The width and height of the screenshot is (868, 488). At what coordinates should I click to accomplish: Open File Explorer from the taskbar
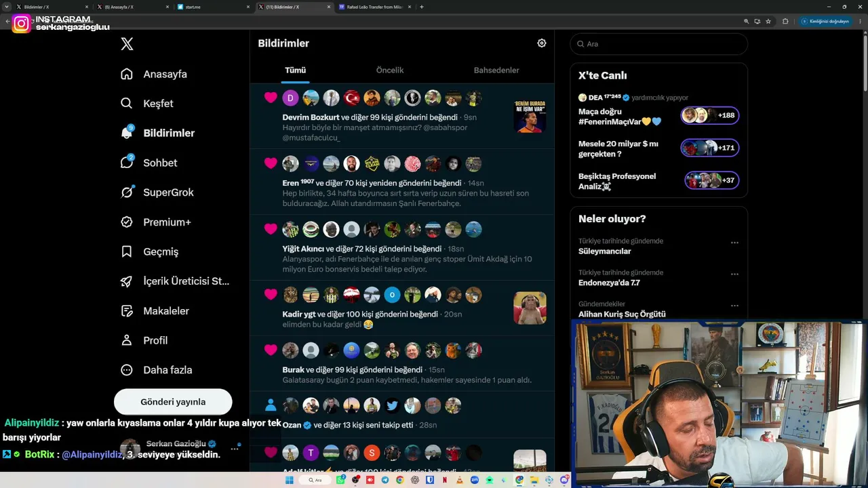click(534, 480)
